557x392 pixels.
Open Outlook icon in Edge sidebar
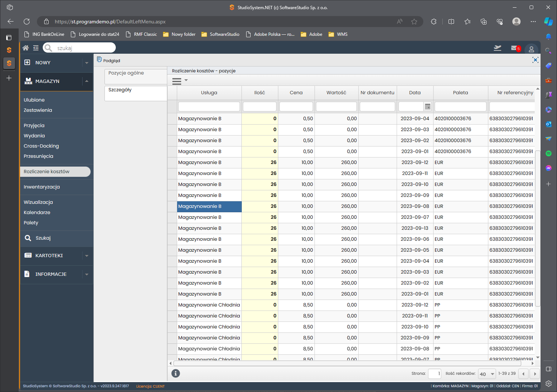(x=549, y=124)
